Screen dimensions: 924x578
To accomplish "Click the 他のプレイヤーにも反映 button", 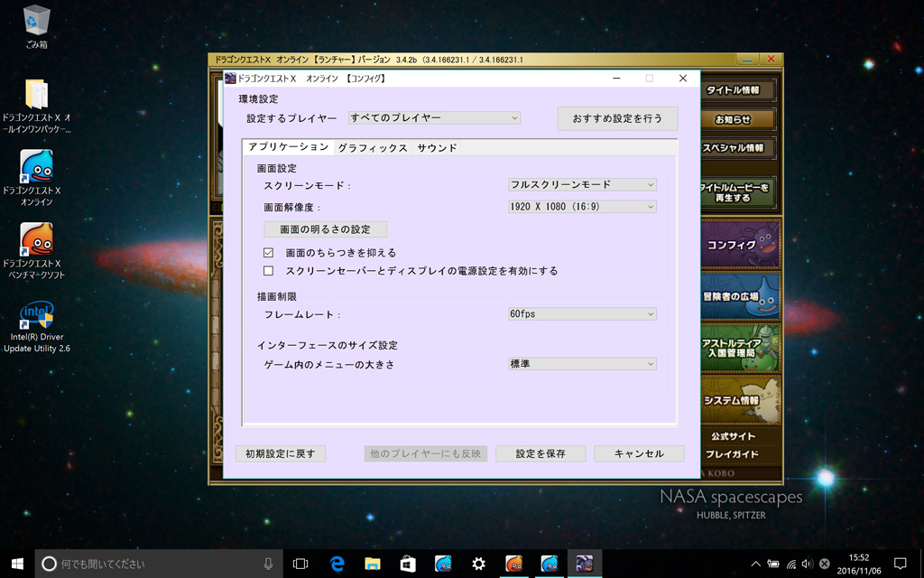I will pos(426,453).
